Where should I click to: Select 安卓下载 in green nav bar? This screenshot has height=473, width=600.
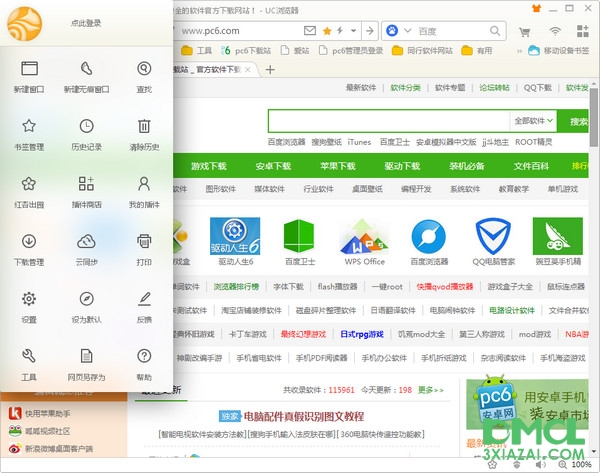[x=273, y=166]
